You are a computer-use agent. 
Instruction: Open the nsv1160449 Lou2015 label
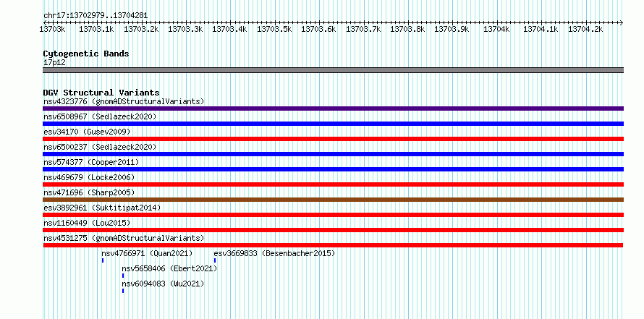click(87, 223)
